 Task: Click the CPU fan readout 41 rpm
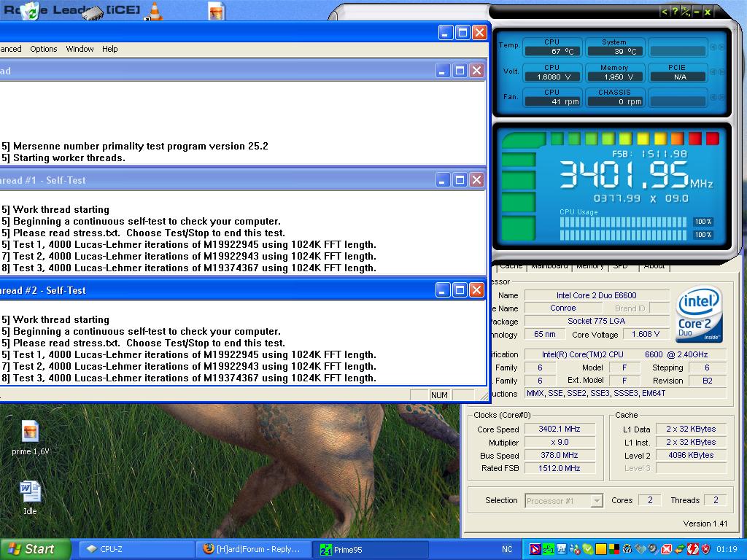[553, 101]
